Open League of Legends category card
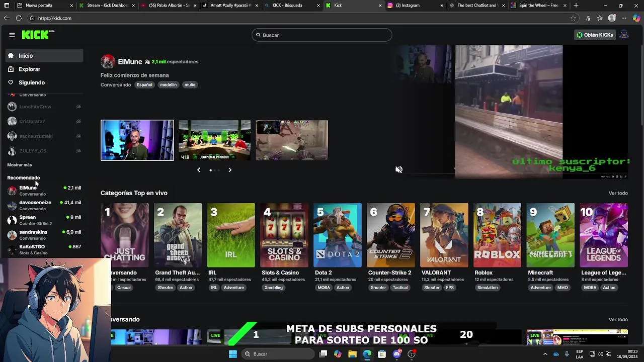 pyautogui.click(x=604, y=235)
